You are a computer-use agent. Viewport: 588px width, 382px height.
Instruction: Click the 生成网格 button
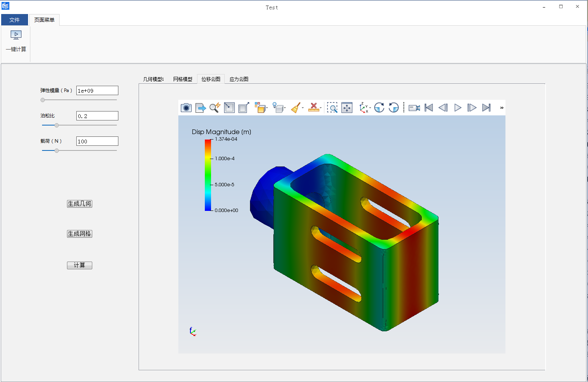pos(79,233)
